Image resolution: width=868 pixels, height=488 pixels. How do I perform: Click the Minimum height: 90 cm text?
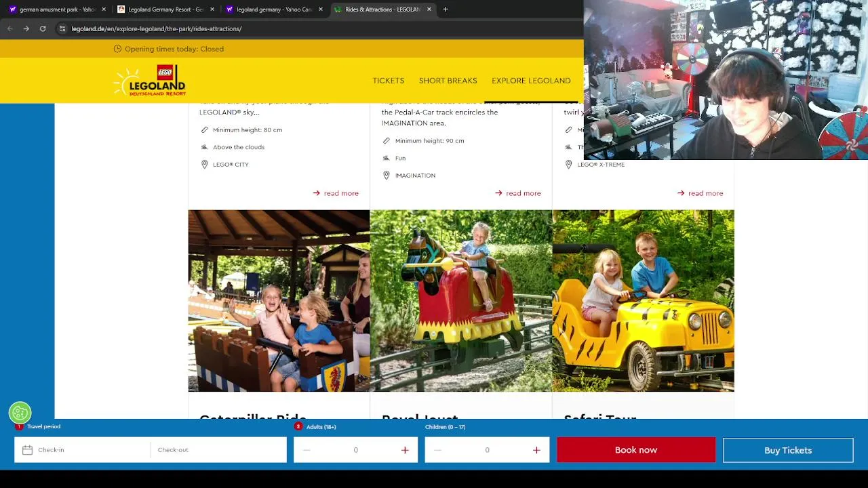[430, 140]
